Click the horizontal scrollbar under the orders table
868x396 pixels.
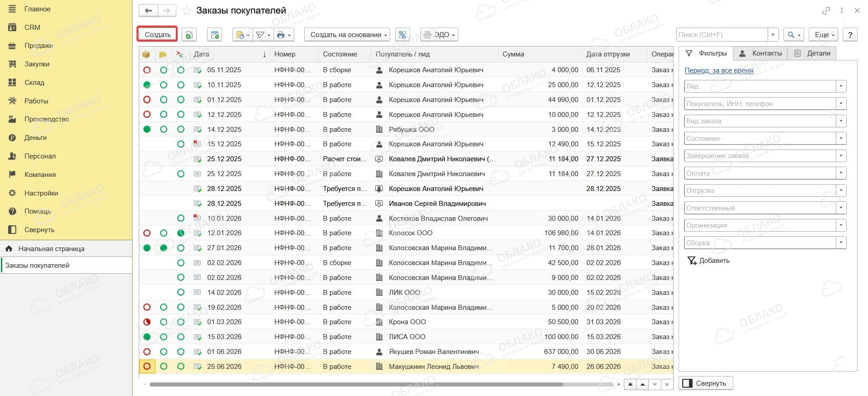pyautogui.click(x=356, y=385)
